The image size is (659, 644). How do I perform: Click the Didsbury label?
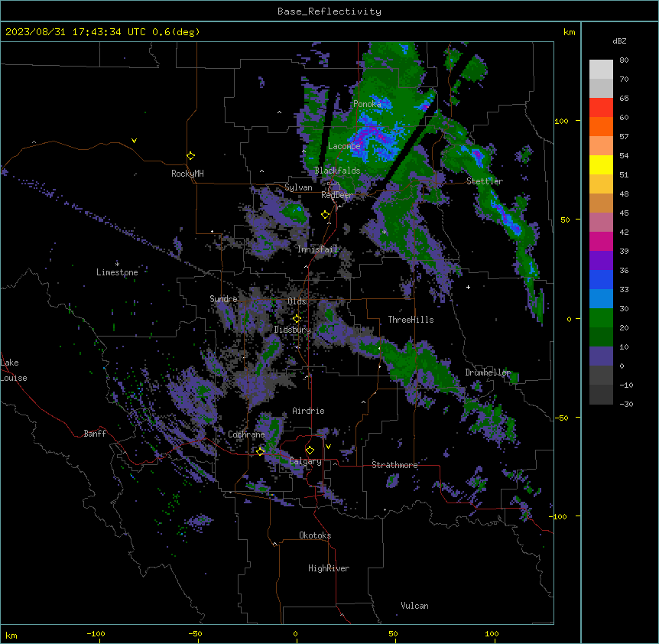[293, 330]
